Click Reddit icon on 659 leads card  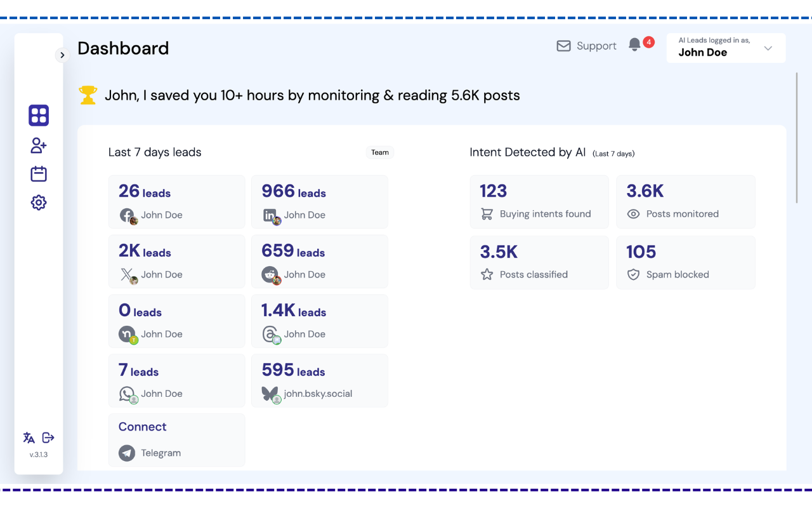[270, 275]
